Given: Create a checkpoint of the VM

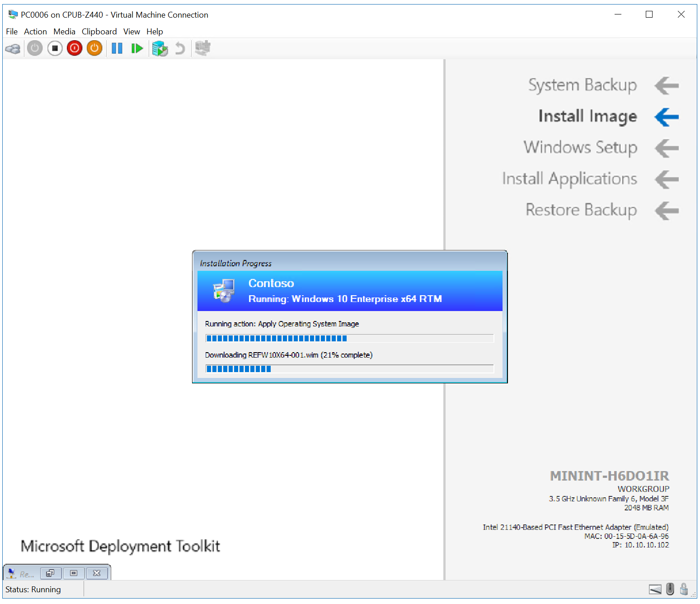Looking at the screenshot, I should pos(160,48).
